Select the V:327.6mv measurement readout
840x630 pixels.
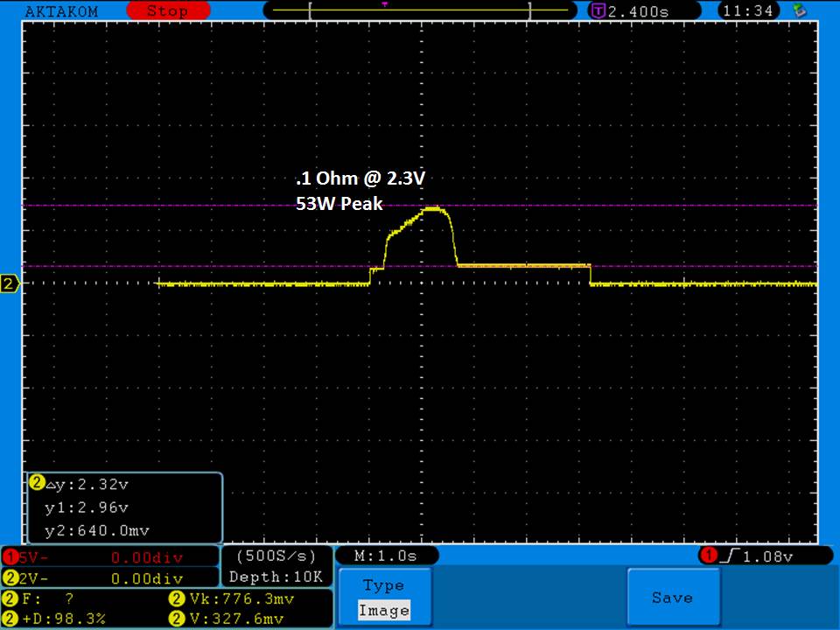point(236,619)
